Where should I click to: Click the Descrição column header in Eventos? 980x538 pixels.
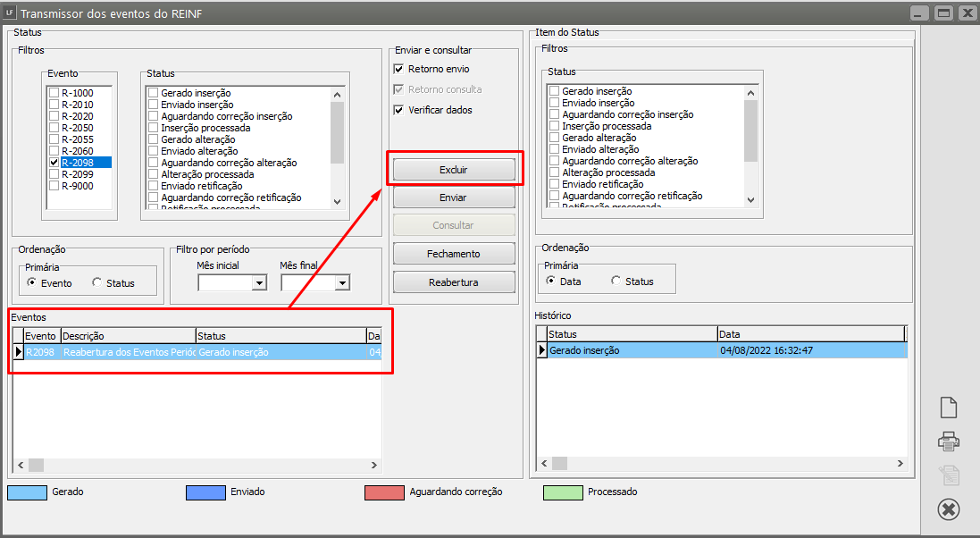coord(128,336)
